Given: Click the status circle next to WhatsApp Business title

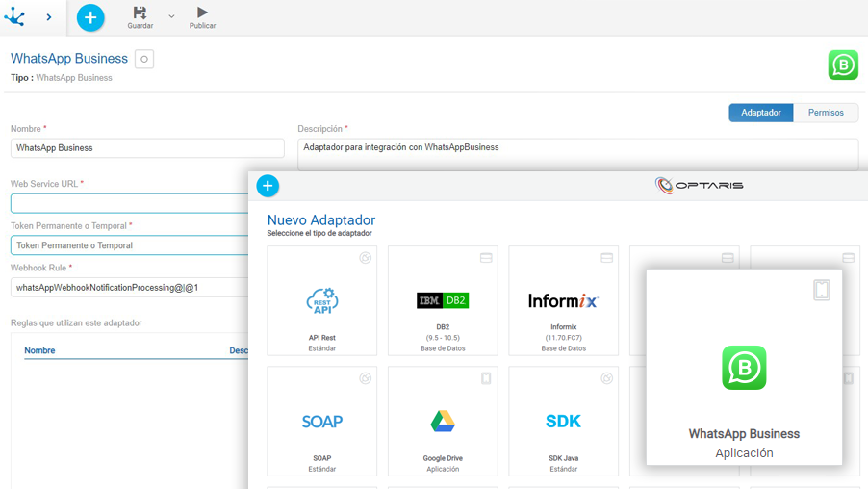Looking at the screenshot, I should 144,59.
